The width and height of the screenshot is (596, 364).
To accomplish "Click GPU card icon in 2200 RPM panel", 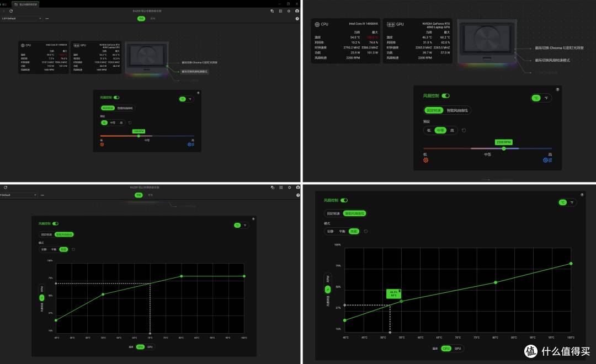I will click(x=391, y=24).
